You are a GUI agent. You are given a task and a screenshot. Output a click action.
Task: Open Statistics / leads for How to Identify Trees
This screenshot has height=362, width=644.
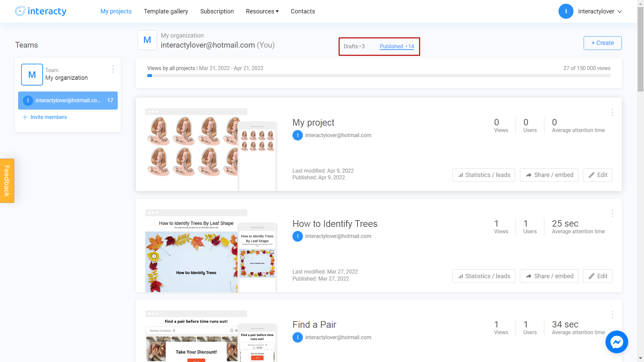tap(484, 276)
